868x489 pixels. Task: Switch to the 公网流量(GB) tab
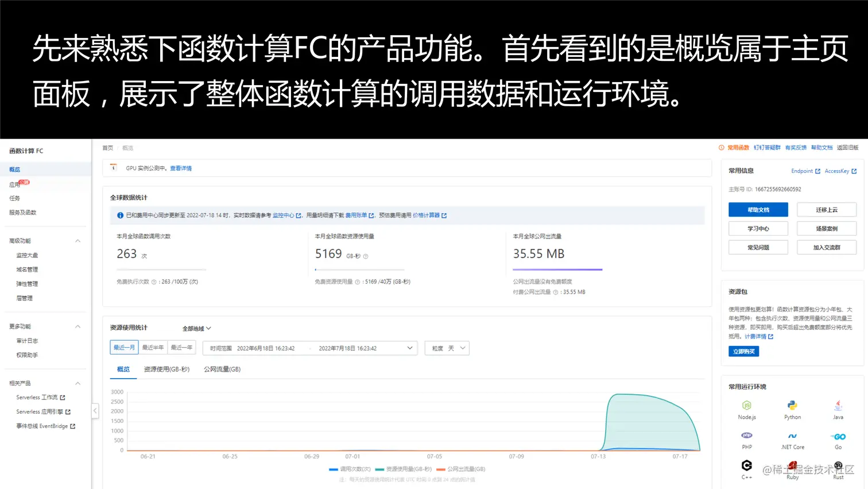pos(222,369)
